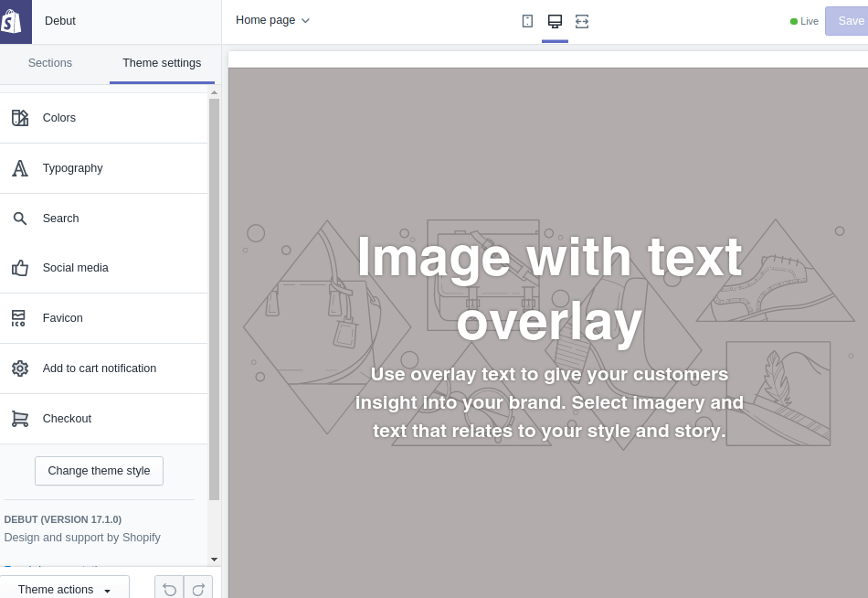Viewport: 868px width, 598px height.
Task: Open the Home page dropdown
Action: pyautogui.click(x=271, y=20)
